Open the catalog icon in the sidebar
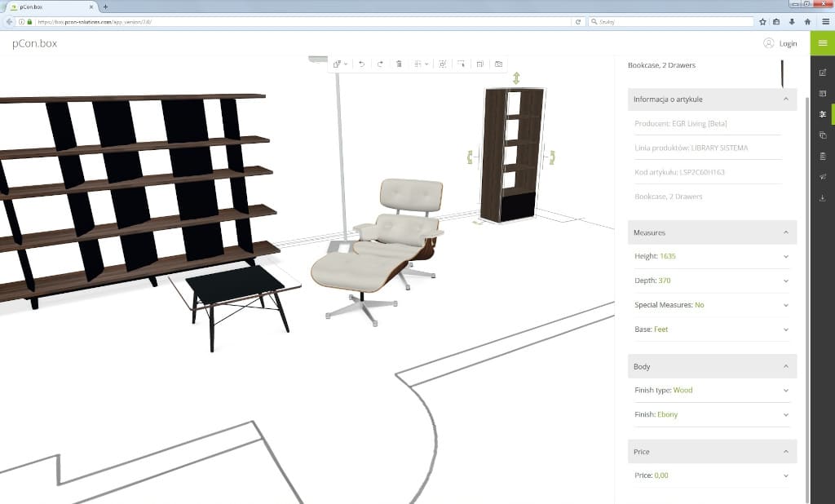Screen dimensions: 835x504 [822, 94]
